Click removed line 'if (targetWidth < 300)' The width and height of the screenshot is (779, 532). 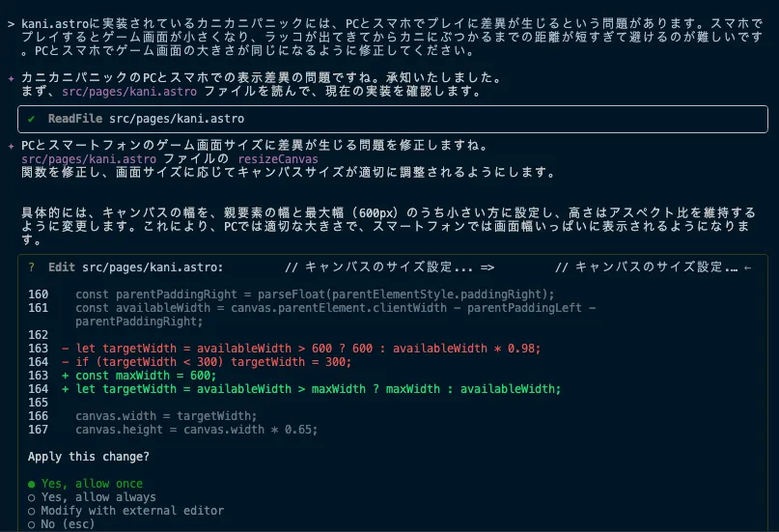point(213,362)
